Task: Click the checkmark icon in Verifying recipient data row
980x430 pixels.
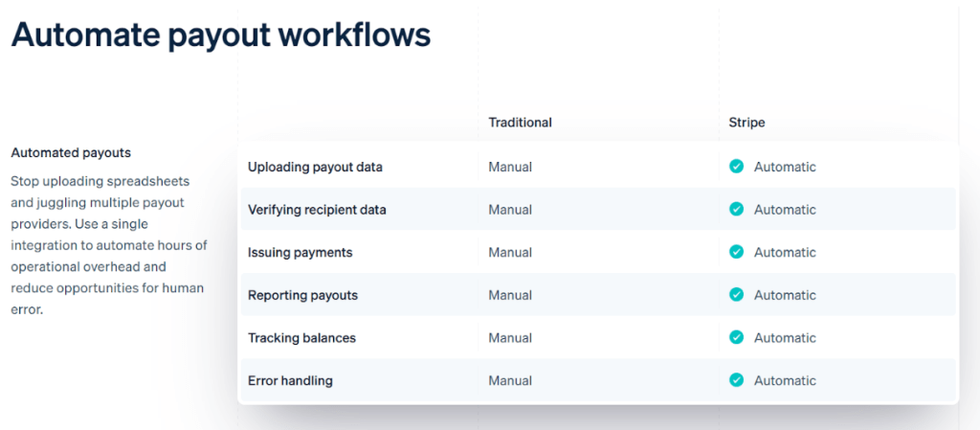Action: (736, 209)
